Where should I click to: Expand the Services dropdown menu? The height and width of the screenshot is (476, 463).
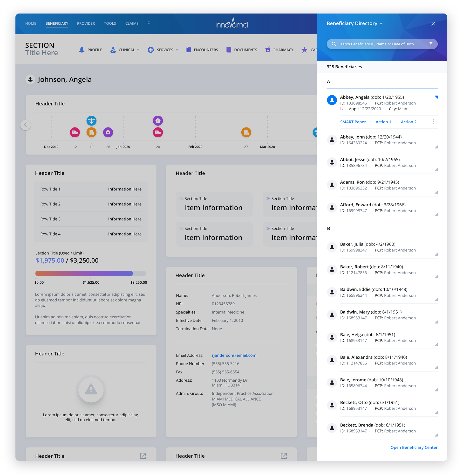pyautogui.click(x=177, y=50)
